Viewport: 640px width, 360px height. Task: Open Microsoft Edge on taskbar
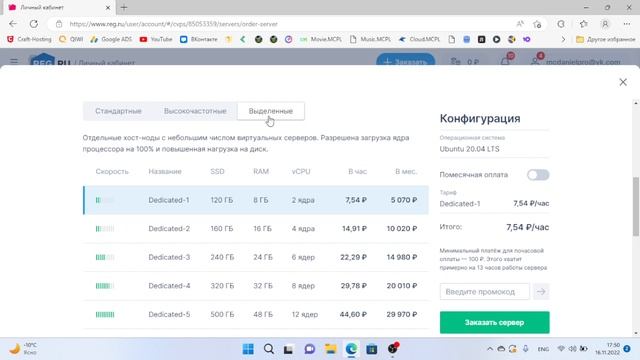point(351,349)
